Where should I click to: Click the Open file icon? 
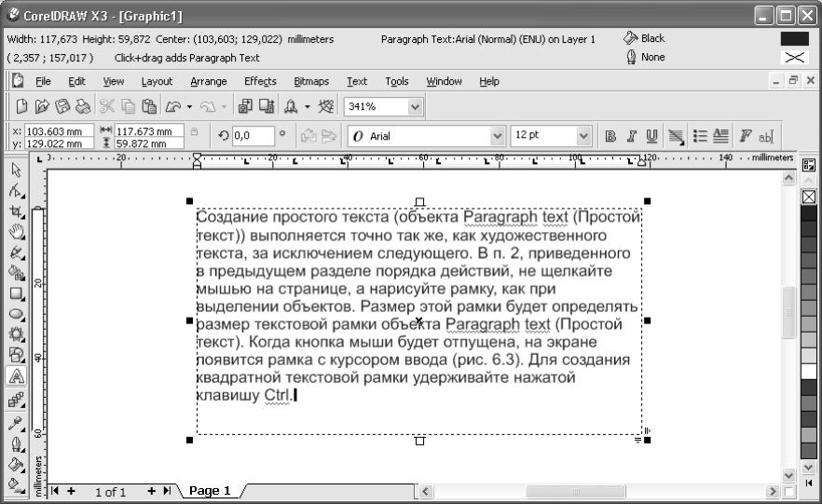click(x=42, y=106)
